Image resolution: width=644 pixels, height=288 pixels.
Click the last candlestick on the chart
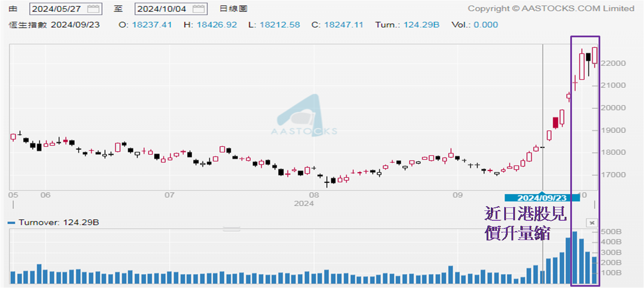(595, 56)
